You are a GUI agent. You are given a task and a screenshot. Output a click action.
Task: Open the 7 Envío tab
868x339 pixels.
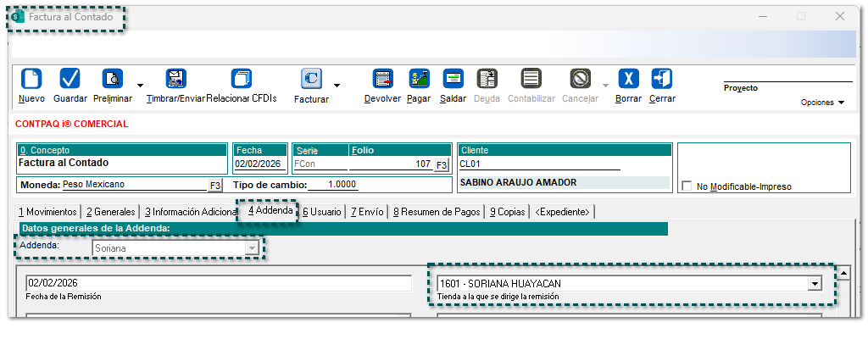click(x=367, y=212)
